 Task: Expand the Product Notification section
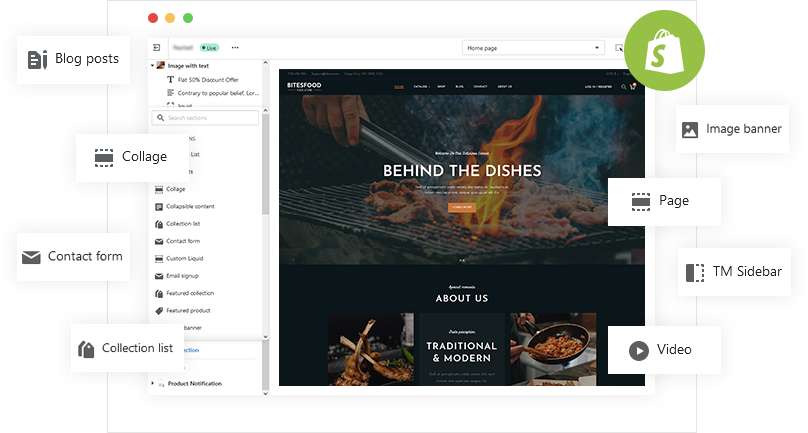click(153, 384)
